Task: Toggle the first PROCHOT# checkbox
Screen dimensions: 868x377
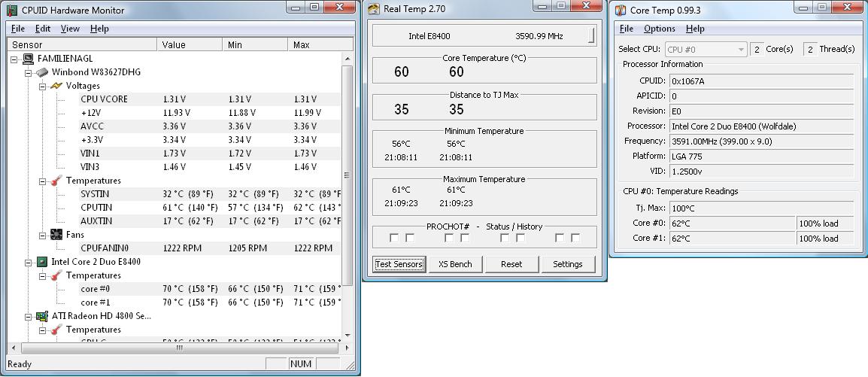Action: [x=394, y=238]
